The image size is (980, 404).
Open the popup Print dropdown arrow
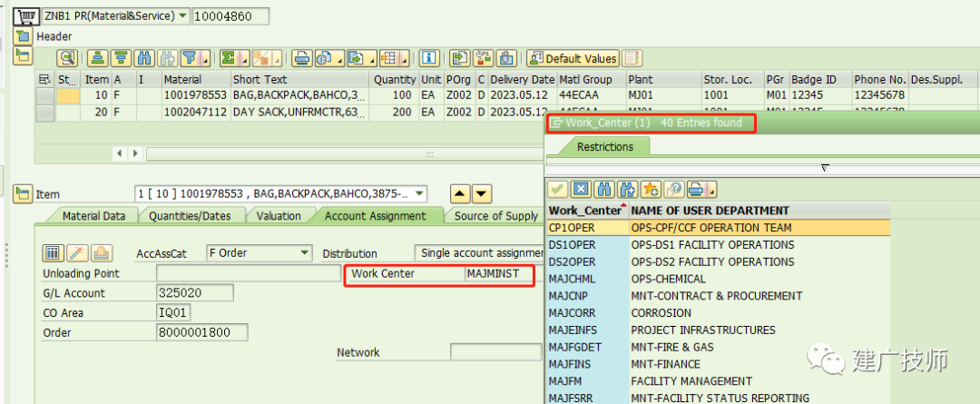(712, 191)
